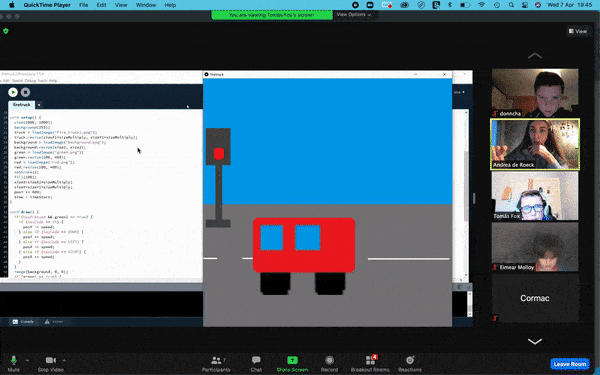
Task: Click the Processing console scrollbar
Action: tap(470, 304)
